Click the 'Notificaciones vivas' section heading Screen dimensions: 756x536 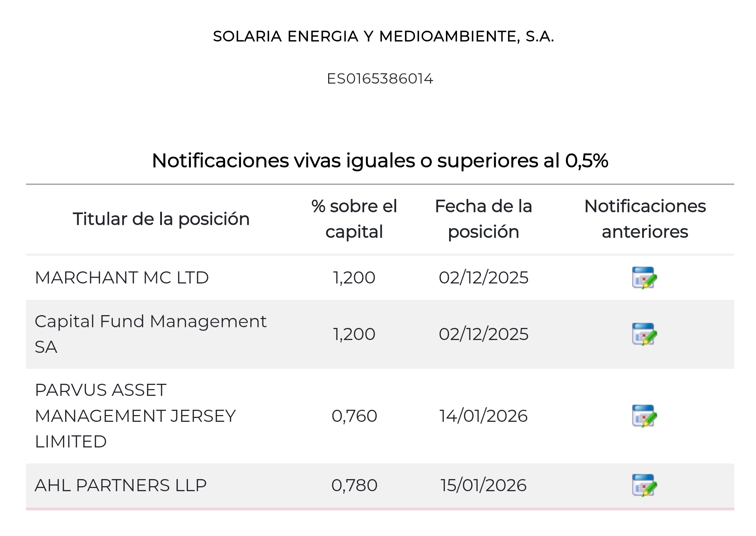point(380,160)
